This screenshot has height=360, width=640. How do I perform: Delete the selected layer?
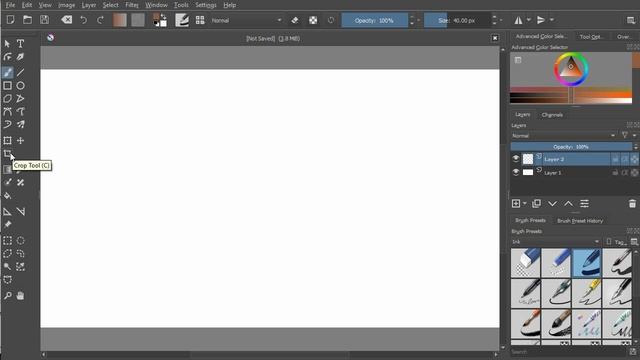(632, 203)
